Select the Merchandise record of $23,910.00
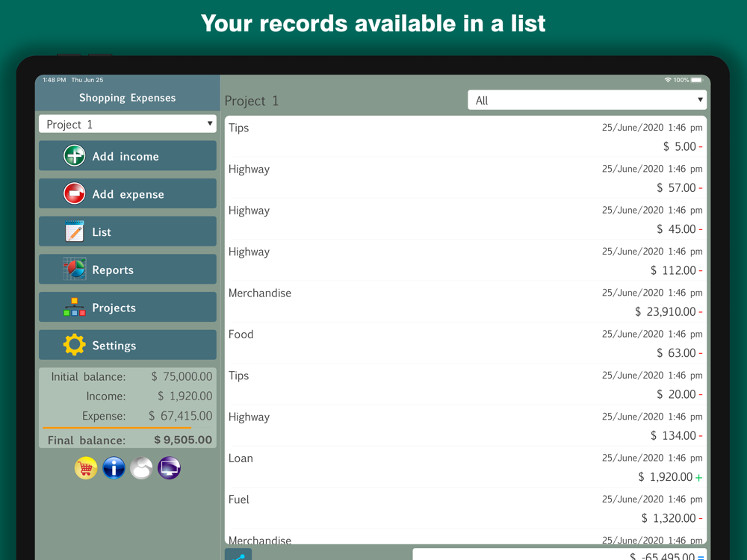747x560 pixels. [465, 302]
